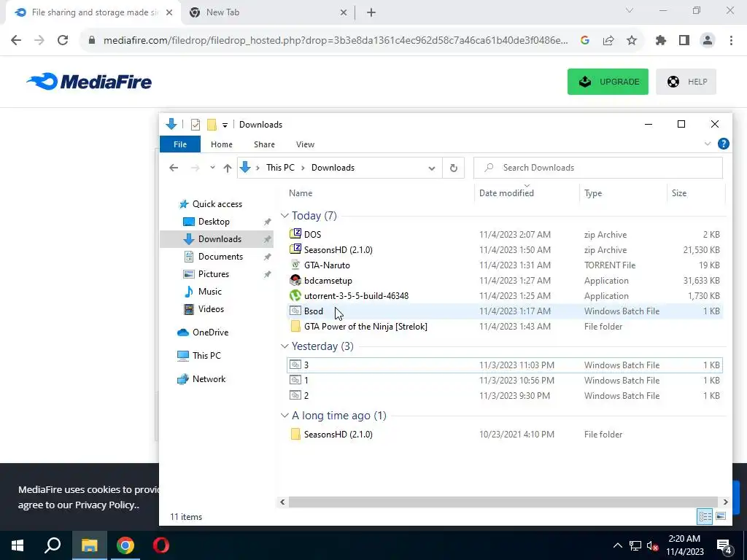Open the Chrome profile avatar
The height and width of the screenshot is (560, 747).
708,41
